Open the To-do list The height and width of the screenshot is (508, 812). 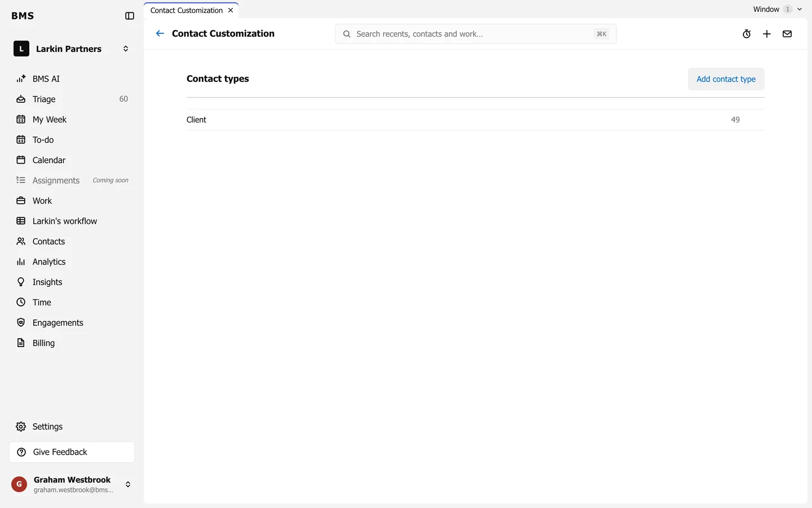click(x=72, y=140)
